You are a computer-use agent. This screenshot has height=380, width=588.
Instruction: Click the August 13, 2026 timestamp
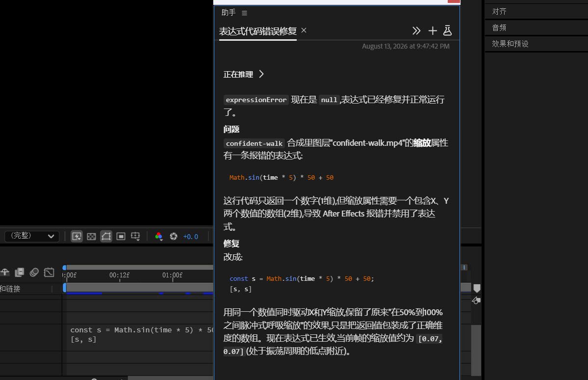click(x=406, y=46)
